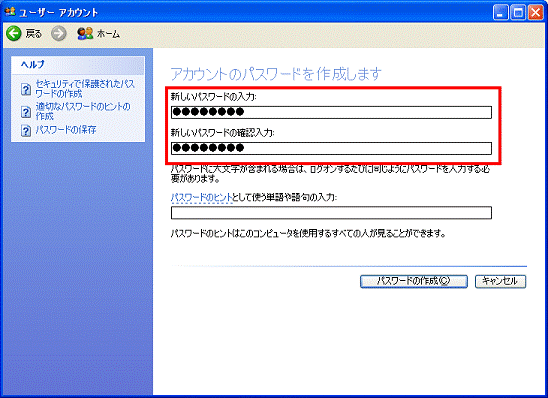
Task: Click the パスワードの作成 button
Action: (414, 281)
